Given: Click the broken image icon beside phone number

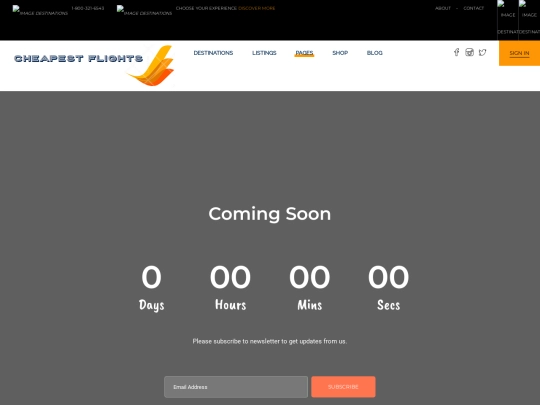Looking at the screenshot, I should [40, 10].
